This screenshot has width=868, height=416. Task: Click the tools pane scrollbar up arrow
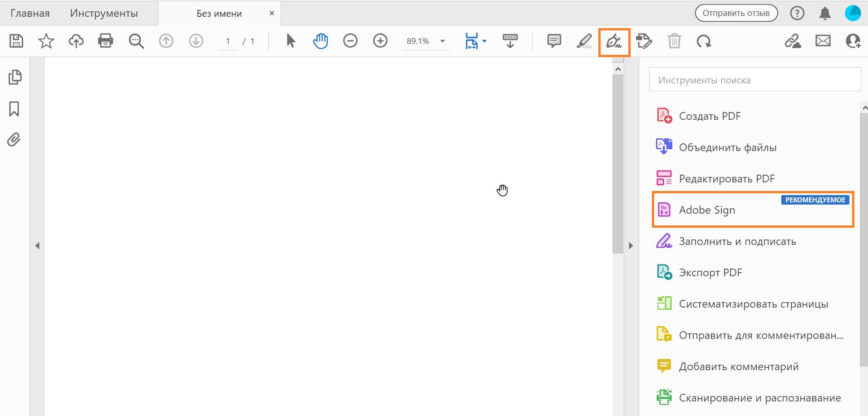click(864, 108)
